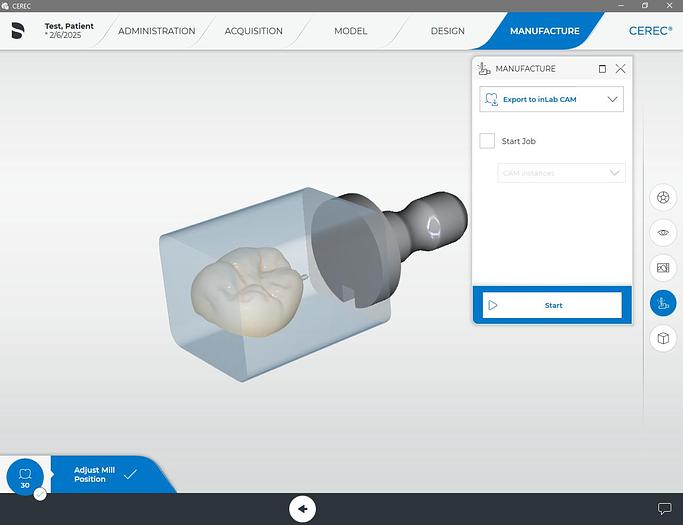Viewport: 683px width, 525px height.
Task: Click the back arrow step button
Action: (302, 508)
